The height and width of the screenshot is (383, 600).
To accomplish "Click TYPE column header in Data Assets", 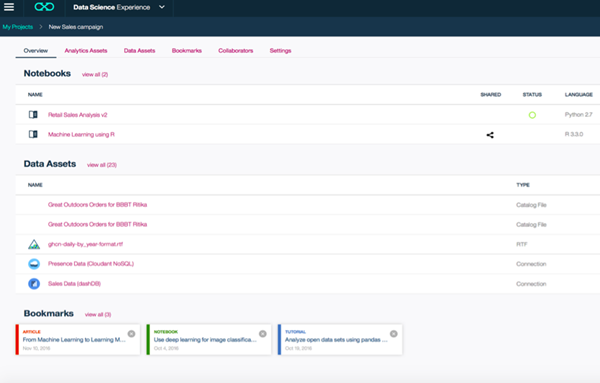I will tap(523, 185).
